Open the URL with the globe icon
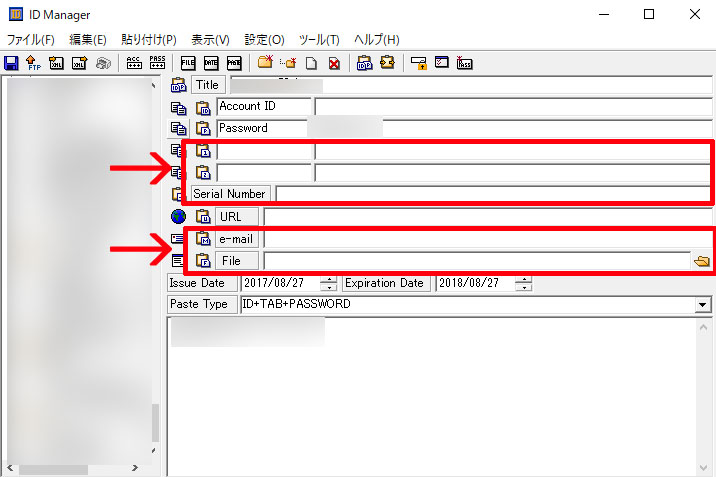This screenshot has height=477, width=716. pyautogui.click(x=179, y=216)
